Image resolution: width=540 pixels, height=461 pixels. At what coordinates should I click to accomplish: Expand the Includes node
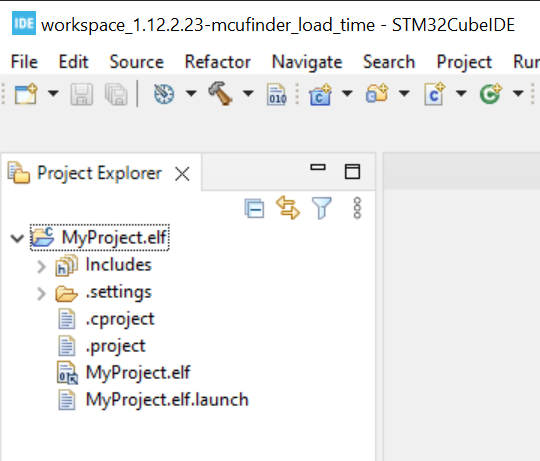[41, 266]
